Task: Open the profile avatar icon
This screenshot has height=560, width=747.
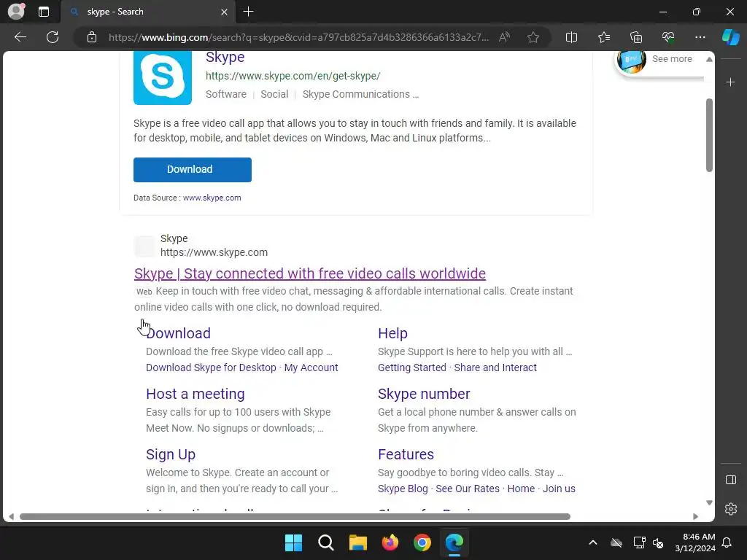Action: pyautogui.click(x=17, y=12)
